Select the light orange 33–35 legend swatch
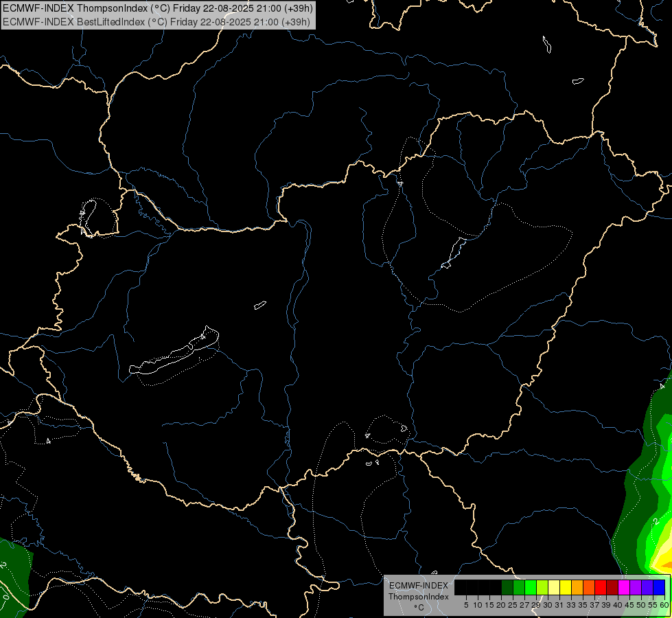The height and width of the screenshot is (618, 672). coord(577,587)
